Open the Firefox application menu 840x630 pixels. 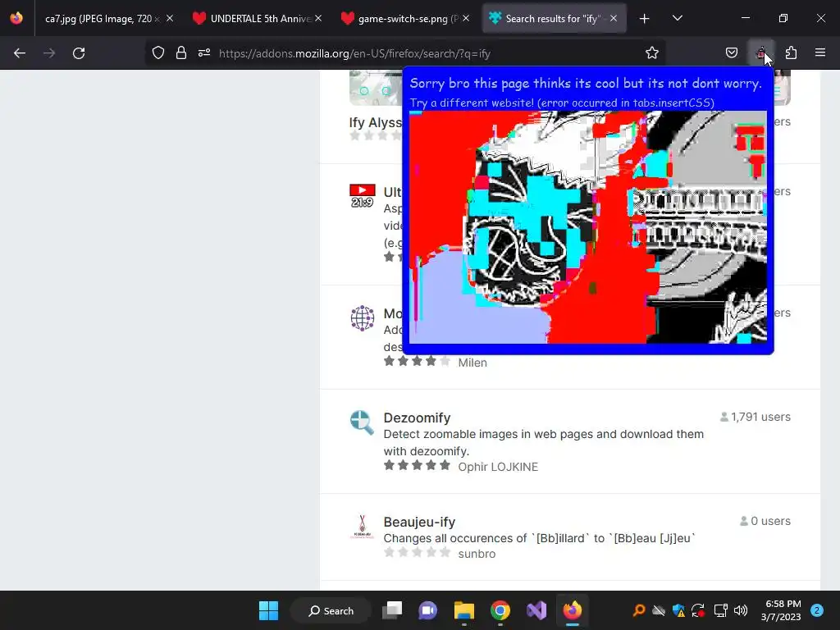(x=820, y=53)
